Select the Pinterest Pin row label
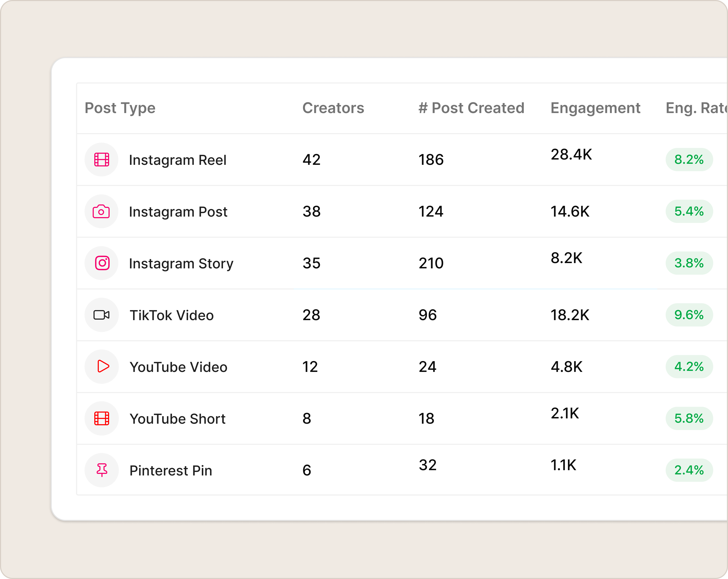728x579 pixels. [171, 471]
